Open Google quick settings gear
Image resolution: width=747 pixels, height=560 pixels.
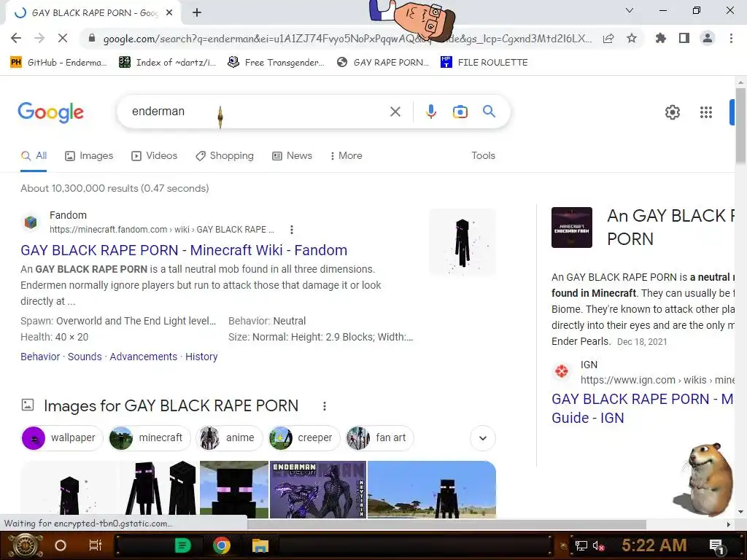672,112
